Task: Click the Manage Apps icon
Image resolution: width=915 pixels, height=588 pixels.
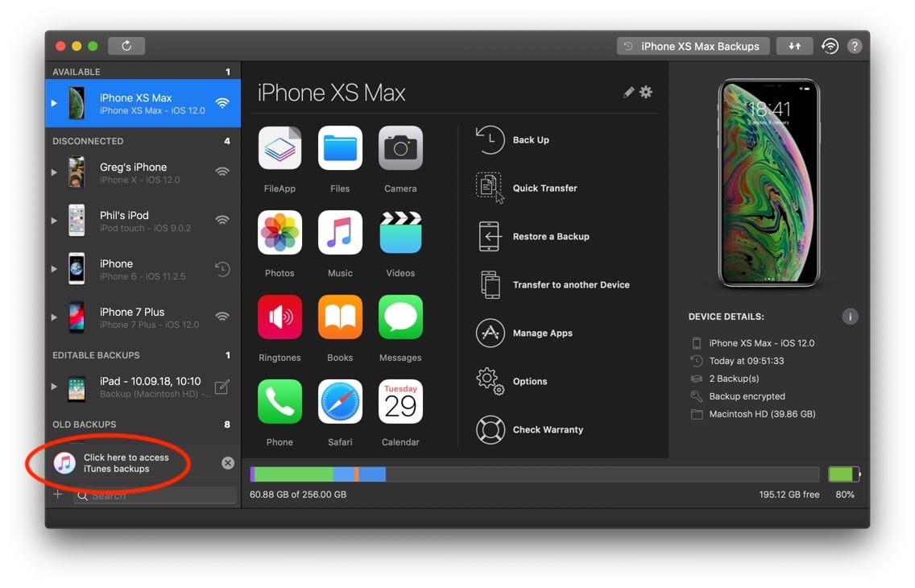Action: (x=490, y=333)
